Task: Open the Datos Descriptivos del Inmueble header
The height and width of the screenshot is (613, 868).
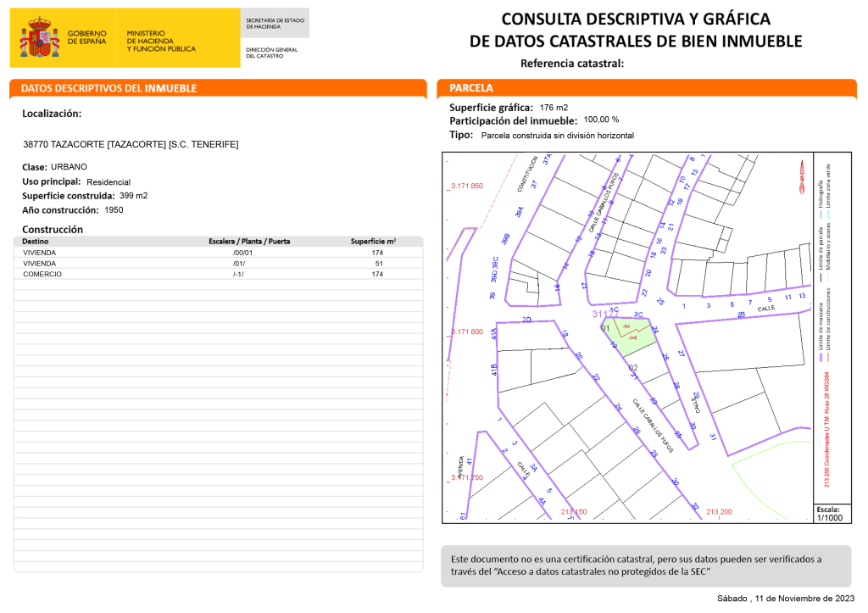Action: pos(108,88)
